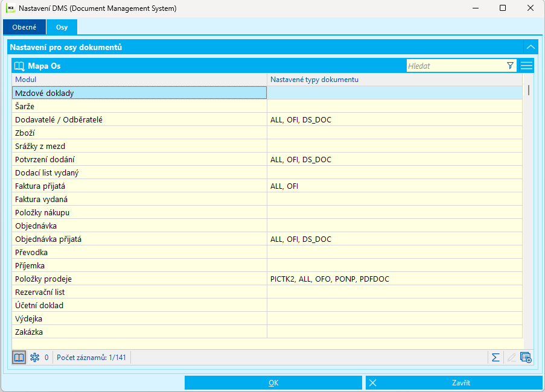Select the Potvrzení dodání row
Image resolution: width=545 pixels, height=392 pixels.
(x=267, y=159)
